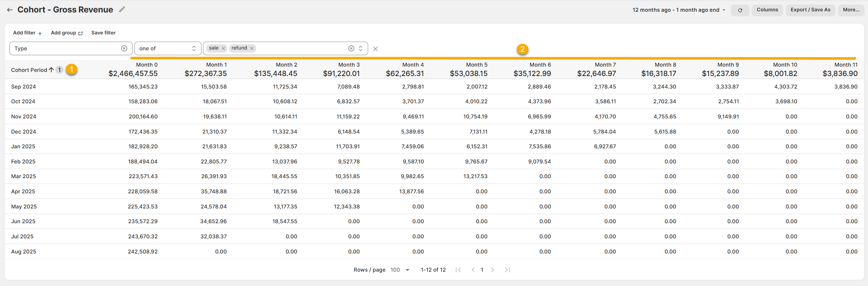Clear all selected filter values
868x286 pixels.
(351, 48)
